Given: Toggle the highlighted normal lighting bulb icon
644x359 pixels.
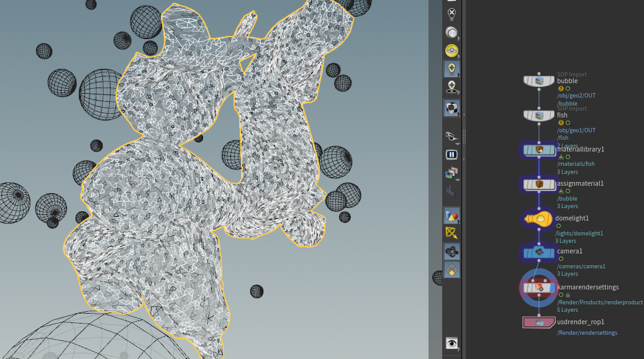Looking at the screenshot, I should point(451,68).
